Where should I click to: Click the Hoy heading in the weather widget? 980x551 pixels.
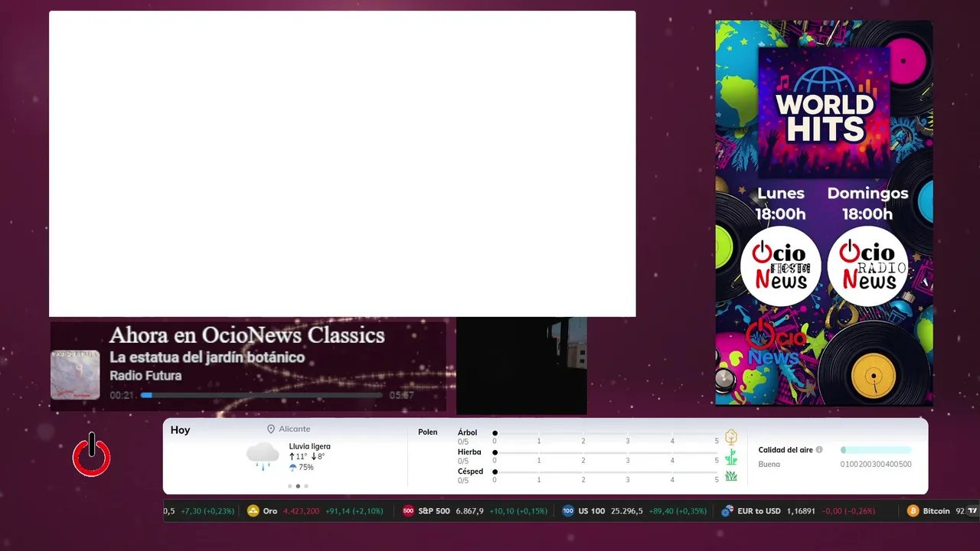[180, 430]
